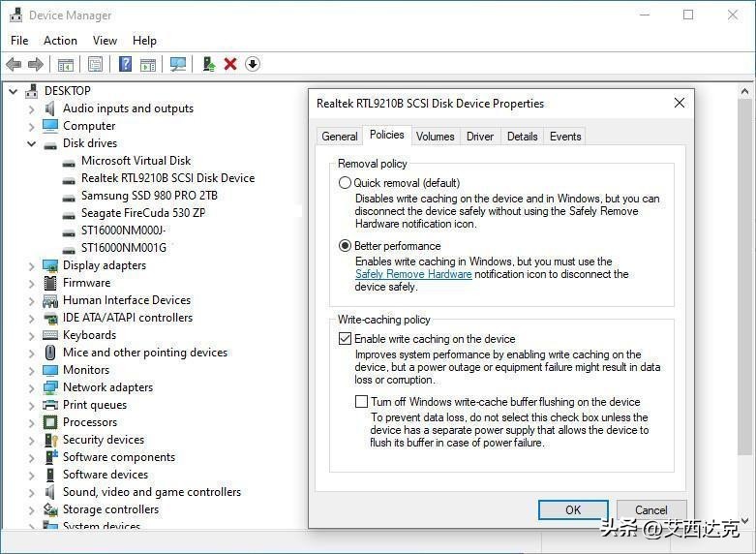Select the Quick removal (default) radio button

(x=345, y=183)
